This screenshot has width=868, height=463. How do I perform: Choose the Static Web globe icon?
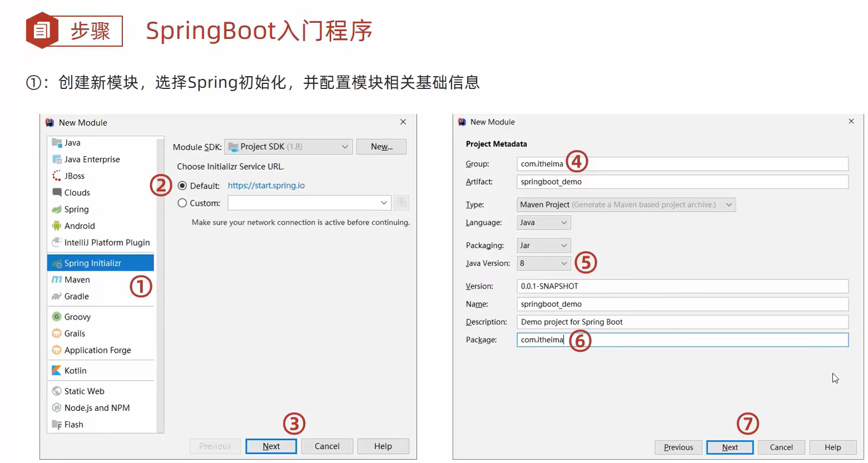coord(57,391)
